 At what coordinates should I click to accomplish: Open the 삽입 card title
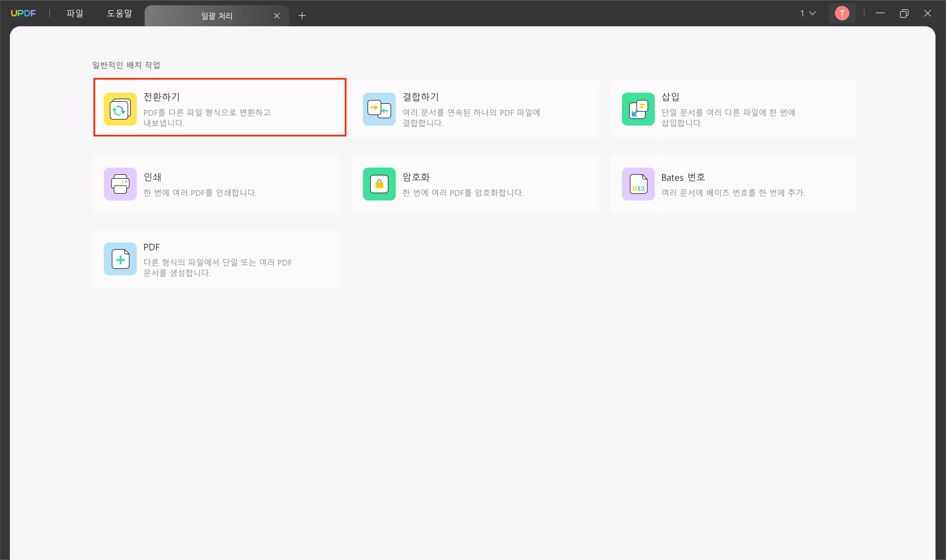pyautogui.click(x=670, y=97)
